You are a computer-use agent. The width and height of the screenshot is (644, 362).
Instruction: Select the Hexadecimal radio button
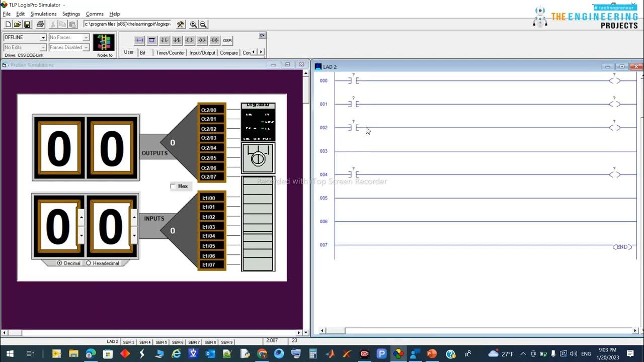coord(89,263)
